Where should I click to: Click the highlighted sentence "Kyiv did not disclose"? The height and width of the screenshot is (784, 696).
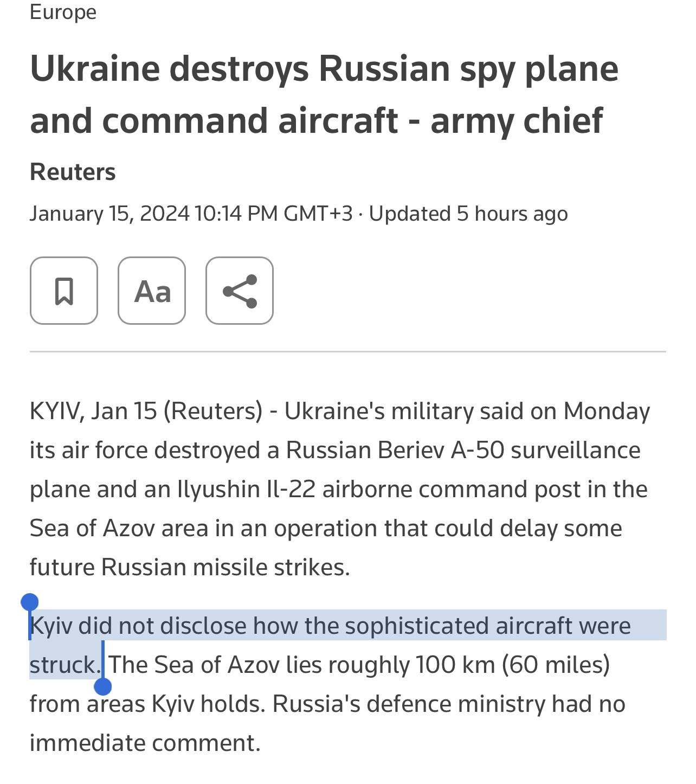[330, 626]
